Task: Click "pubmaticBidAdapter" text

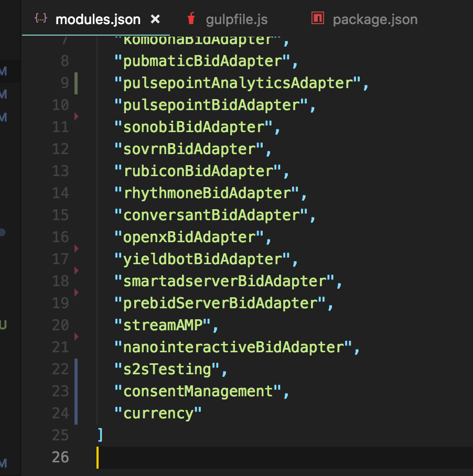Action: 202,61
